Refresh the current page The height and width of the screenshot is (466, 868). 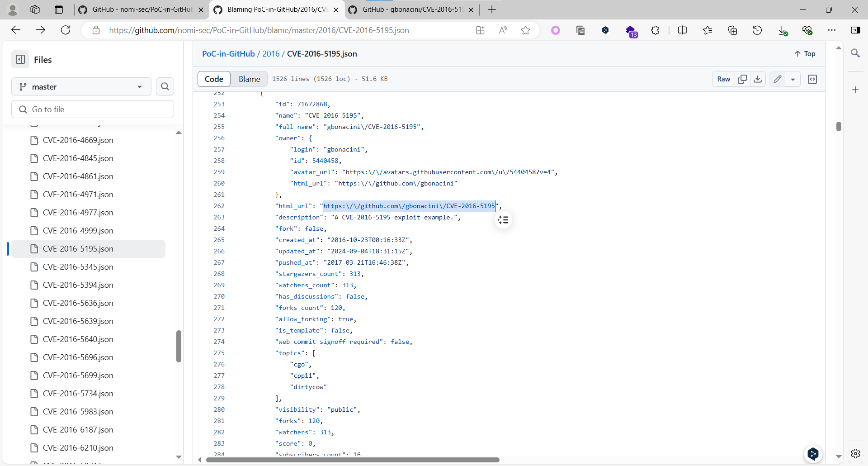[x=66, y=30]
